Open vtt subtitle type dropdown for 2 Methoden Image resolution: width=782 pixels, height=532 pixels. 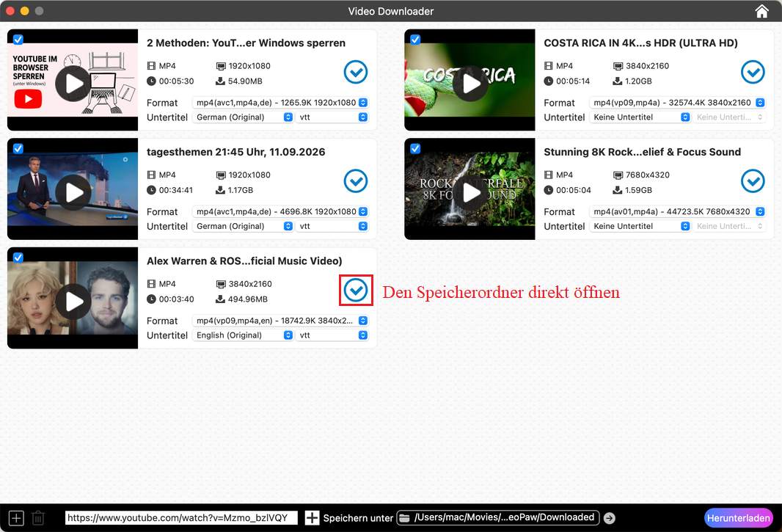332,117
